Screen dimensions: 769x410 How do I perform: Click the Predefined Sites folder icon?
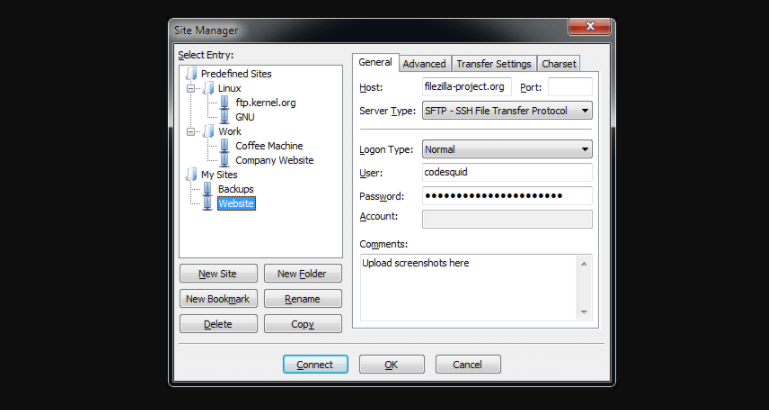pos(191,74)
